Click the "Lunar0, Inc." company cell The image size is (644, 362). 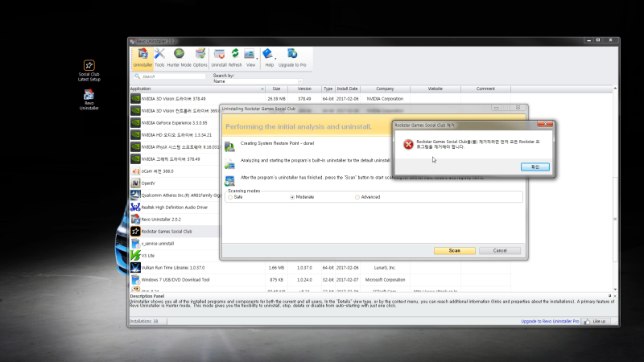tap(385, 268)
